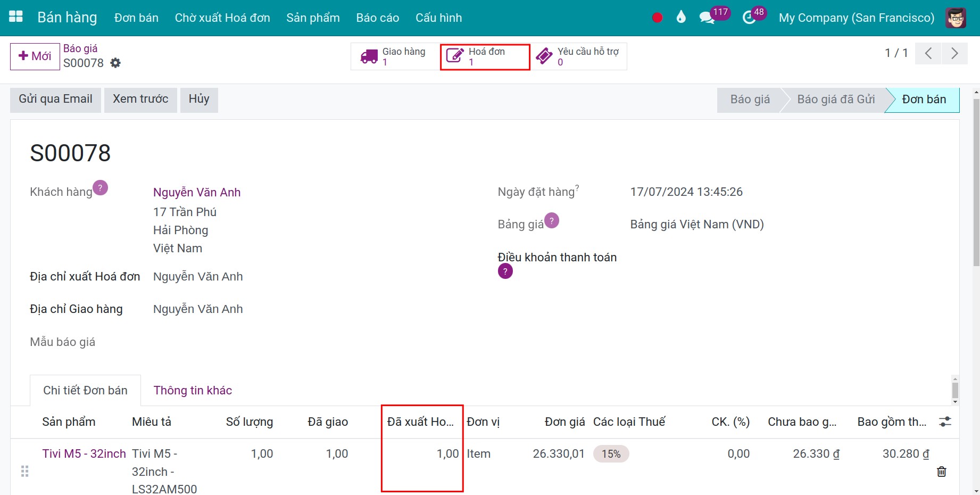The height and width of the screenshot is (495, 980).
Task: Delete the Tivi M5 order line
Action: [942, 472]
